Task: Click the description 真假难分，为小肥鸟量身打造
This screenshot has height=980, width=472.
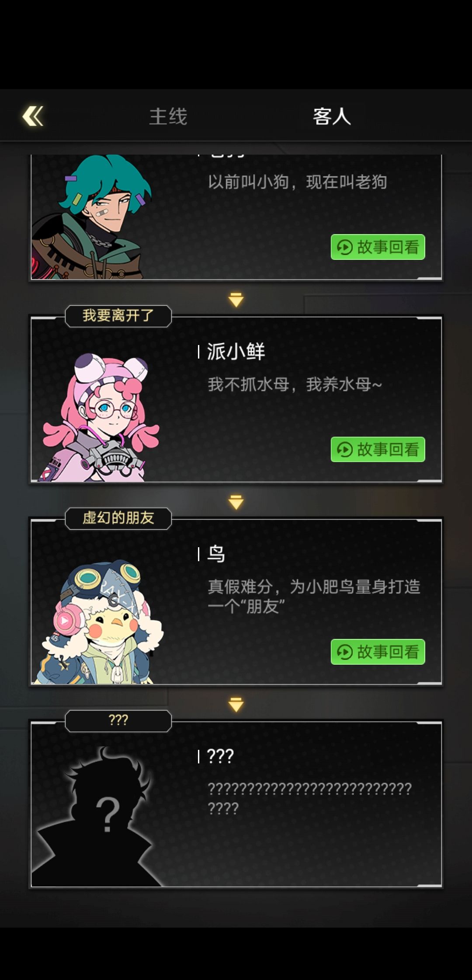Action: click(314, 587)
